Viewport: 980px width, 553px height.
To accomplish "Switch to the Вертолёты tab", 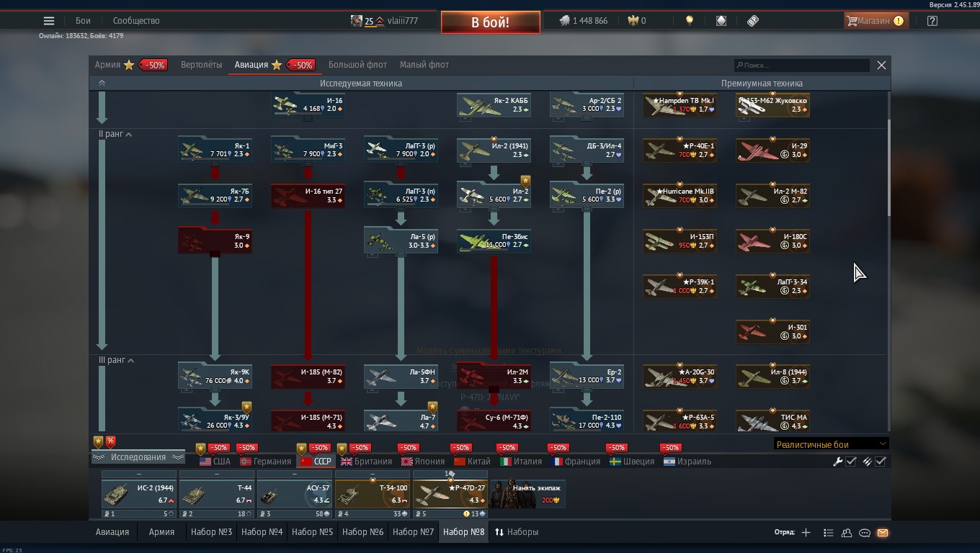I will (x=201, y=65).
